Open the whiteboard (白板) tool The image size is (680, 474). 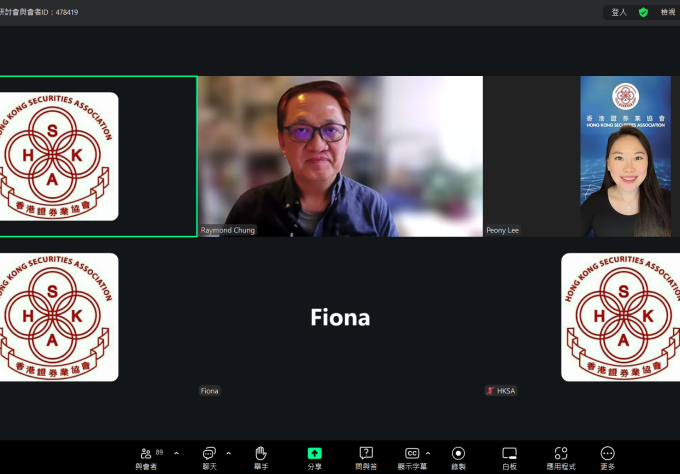click(x=509, y=456)
